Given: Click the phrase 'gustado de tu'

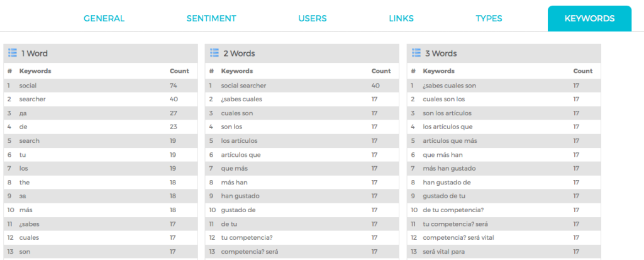Looking at the screenshot, I should tap(444, 196).
